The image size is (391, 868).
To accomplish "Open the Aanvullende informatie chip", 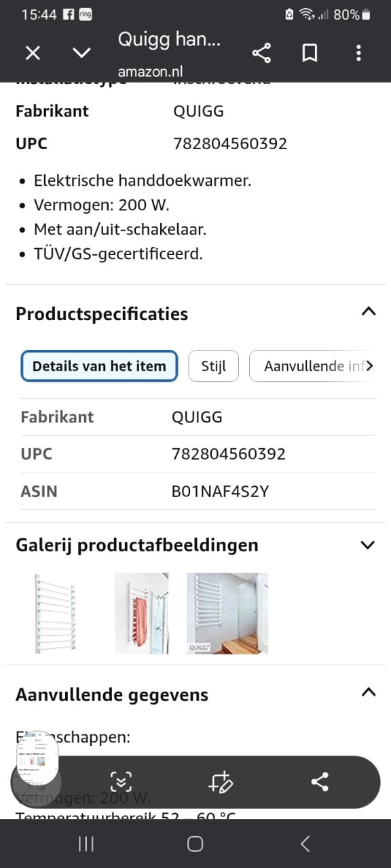I will (x=314, y=366).
